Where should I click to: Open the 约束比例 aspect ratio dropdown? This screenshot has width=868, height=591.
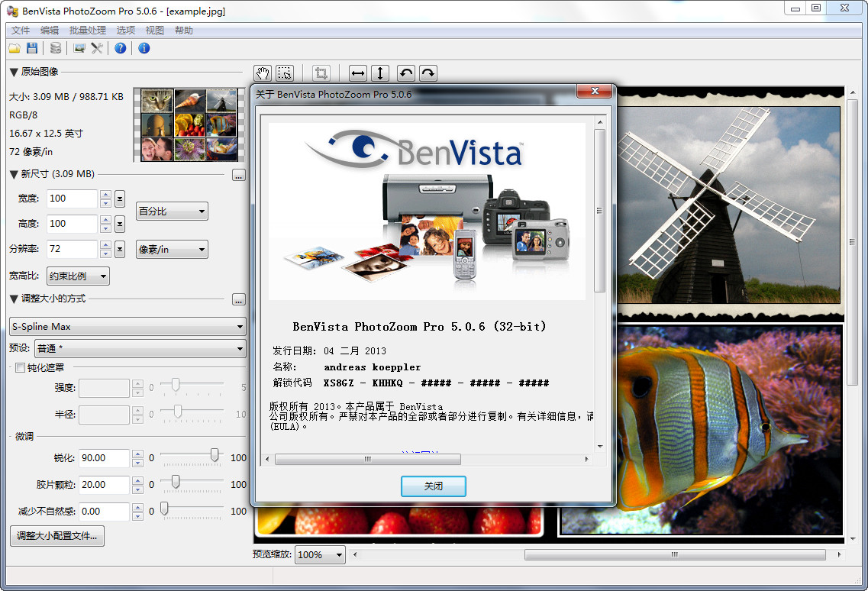pyautogui.click(x=78, y=276)
